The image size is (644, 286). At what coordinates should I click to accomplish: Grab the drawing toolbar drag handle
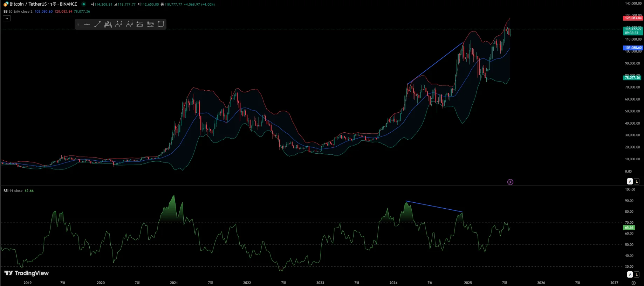coord(78,24)
